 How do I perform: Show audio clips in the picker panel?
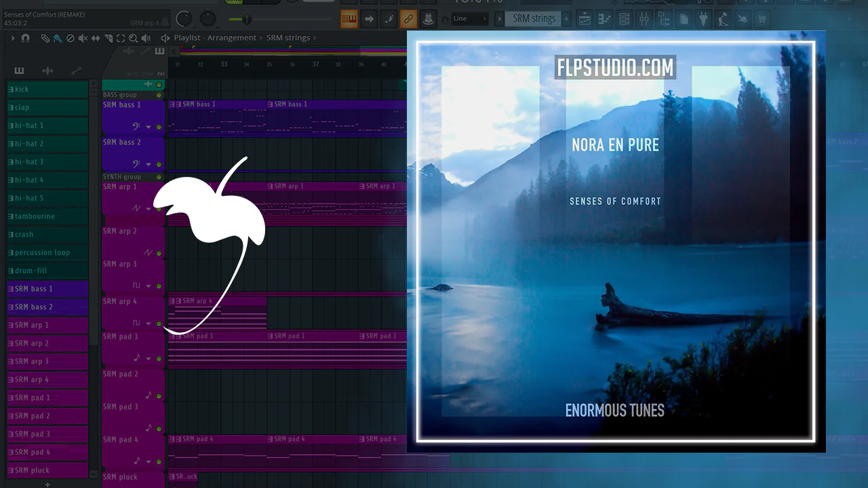tap(47, 70)
